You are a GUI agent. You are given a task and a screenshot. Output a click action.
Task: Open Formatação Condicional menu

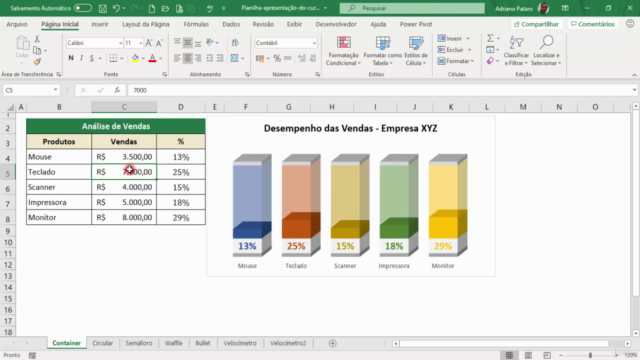click(343, 51)
